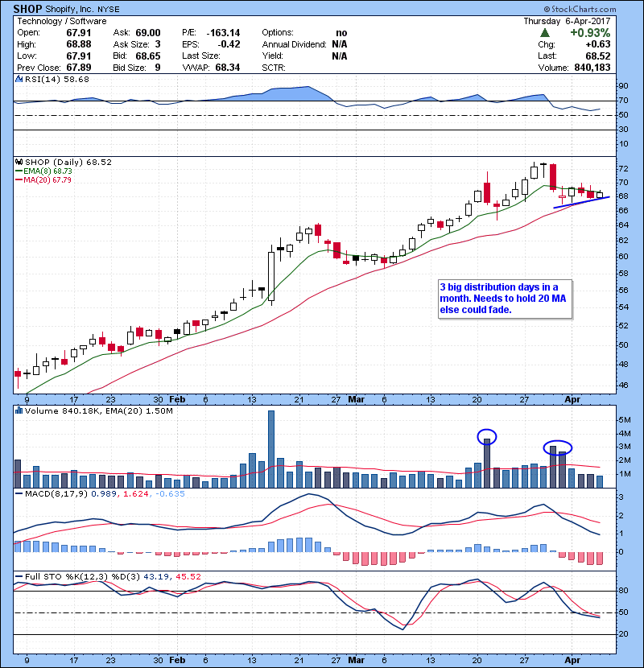Click the large red candle near March 30

click(x=553, y=177)
